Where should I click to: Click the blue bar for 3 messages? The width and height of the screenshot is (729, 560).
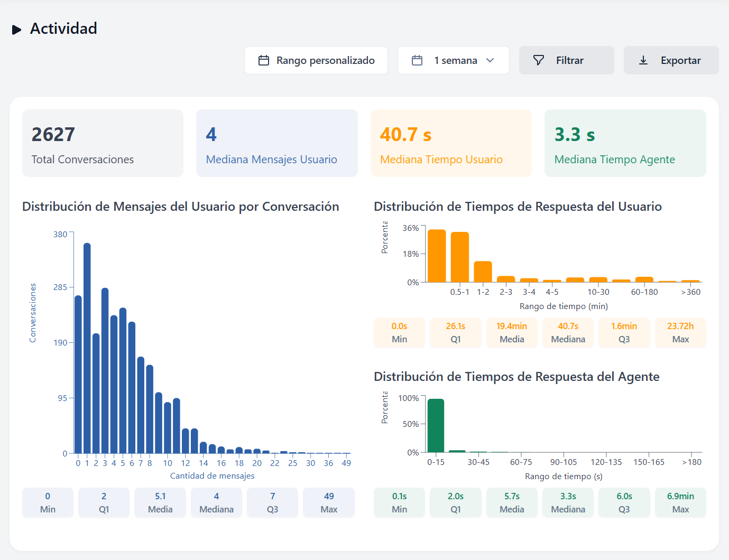(x=105, y=370)
